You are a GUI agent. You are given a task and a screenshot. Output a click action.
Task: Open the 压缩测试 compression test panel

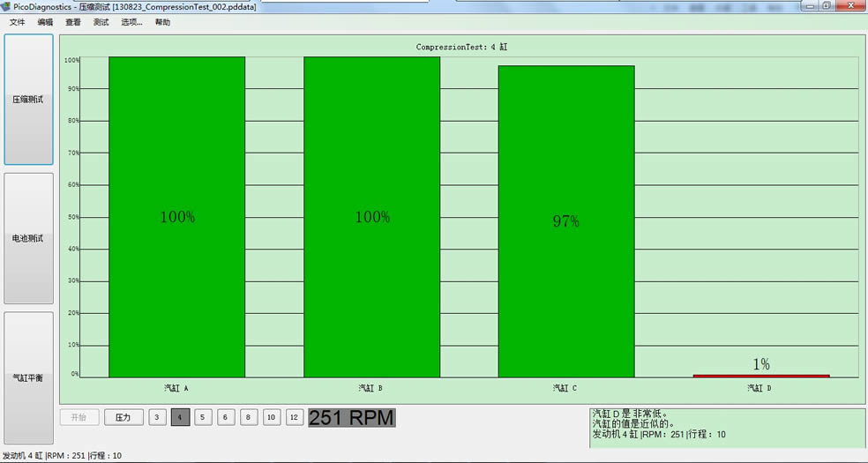pos(28,100)
